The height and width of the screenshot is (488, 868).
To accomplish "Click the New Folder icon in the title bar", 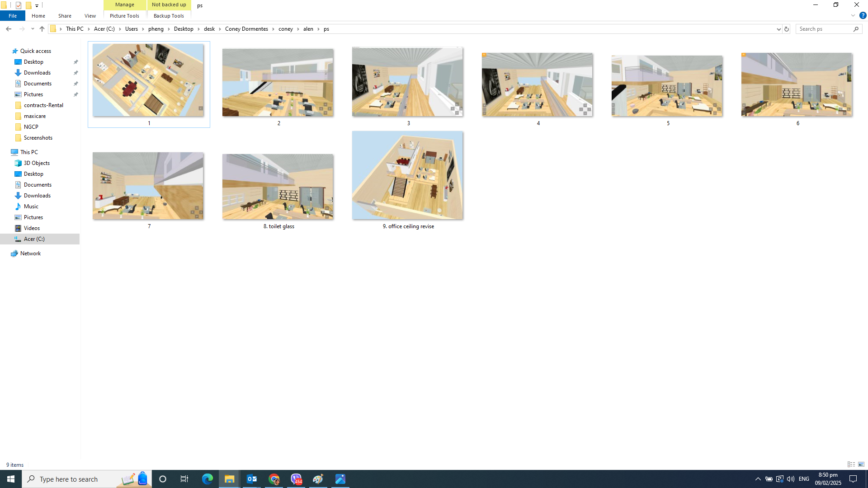I will point(28,5).
